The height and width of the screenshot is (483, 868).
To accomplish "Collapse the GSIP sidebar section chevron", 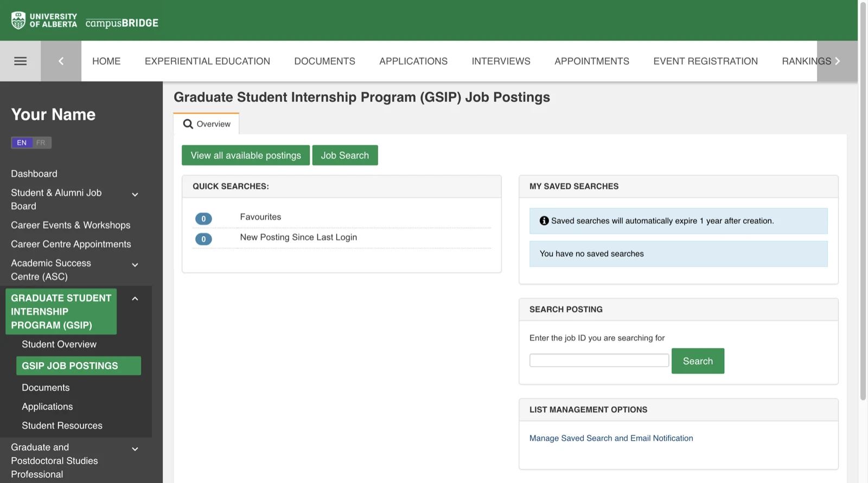I will [x=135, y=299].
